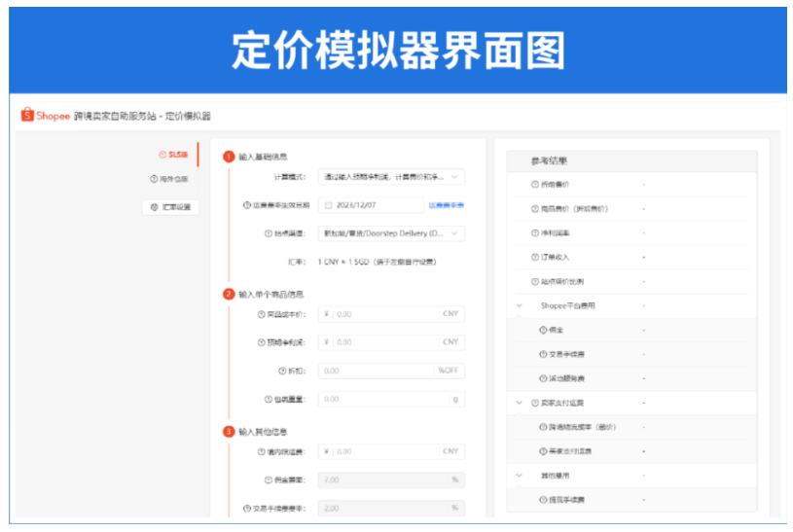Image resolution: width=793 pixels, height=532 pixels.
Task: Open the 站点渠道 dropdown
Action: pyautogui.click(x=390, y=233)
